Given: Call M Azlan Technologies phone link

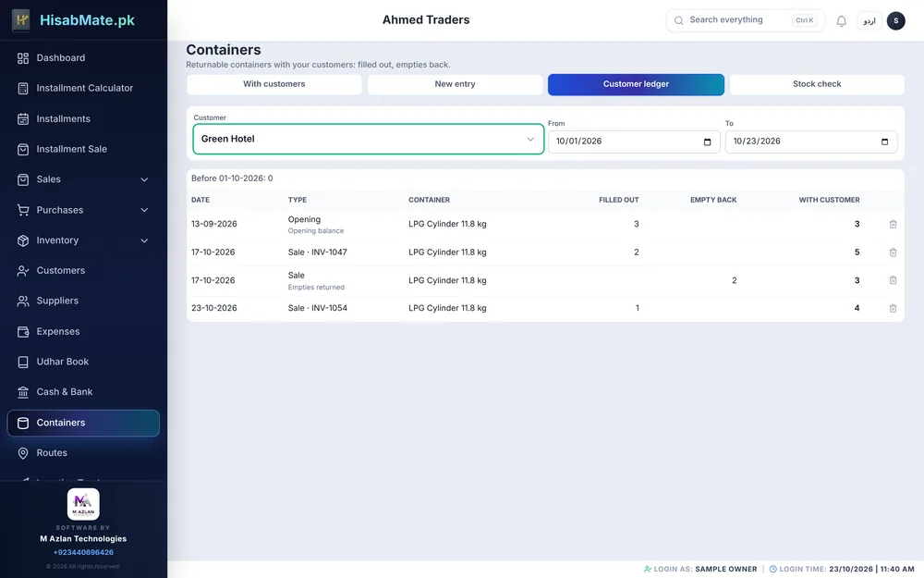Looking at the screenshot, I should tap(83, 553).
